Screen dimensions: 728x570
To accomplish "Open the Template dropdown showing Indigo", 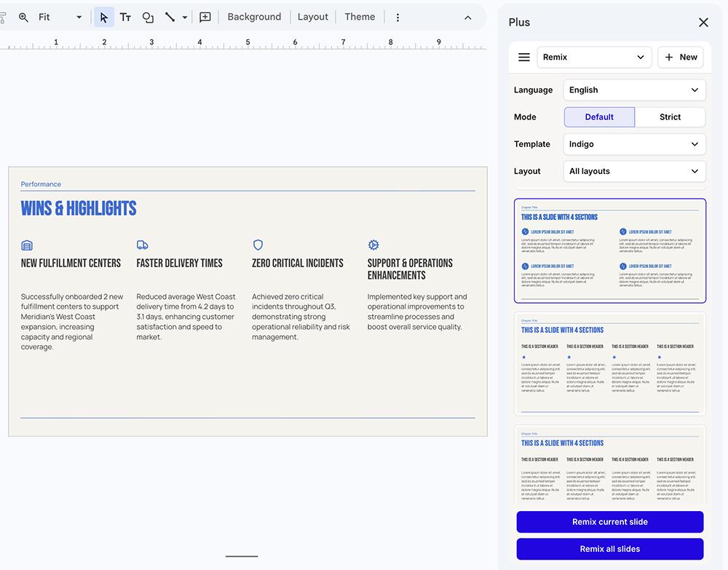I will coord(634,144).
